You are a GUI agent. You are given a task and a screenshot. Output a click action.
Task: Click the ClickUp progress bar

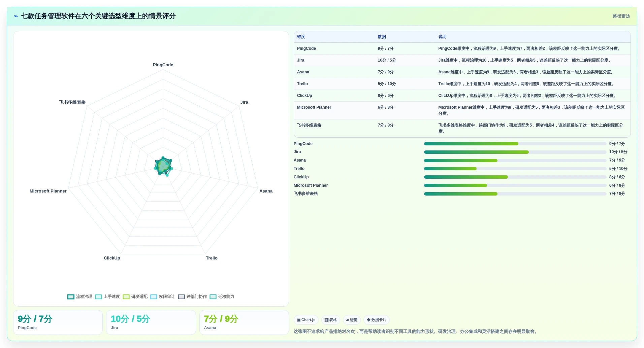pyautogui.click(x=515, y=177)
